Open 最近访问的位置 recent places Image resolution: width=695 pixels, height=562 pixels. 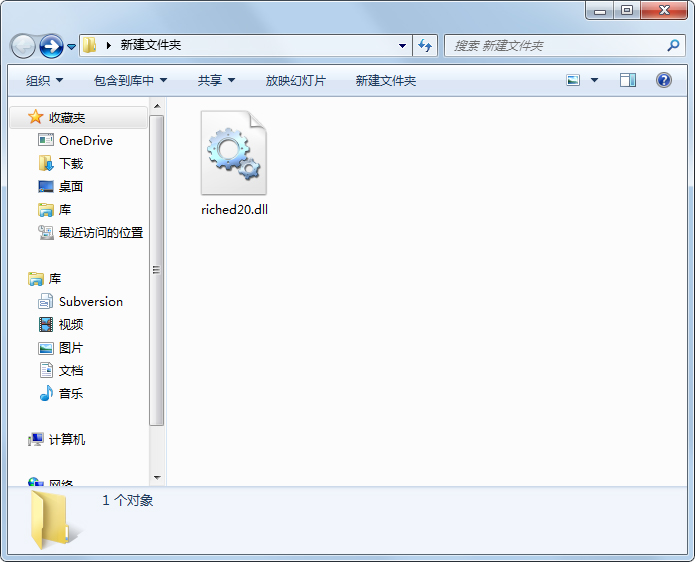100,233
